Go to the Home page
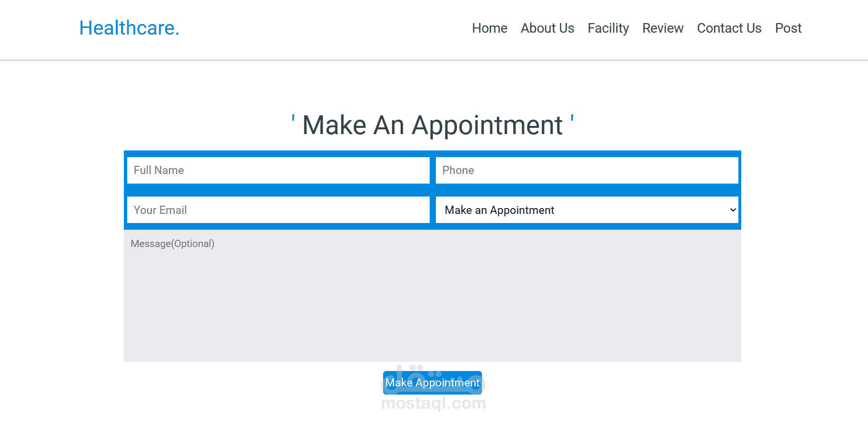 [x=489, y=28]
